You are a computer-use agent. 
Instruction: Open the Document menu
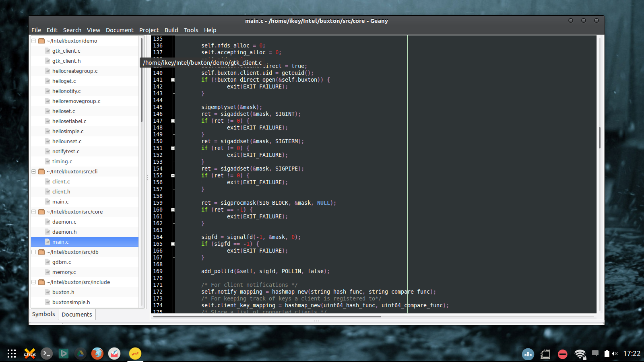tap(120, 30)
